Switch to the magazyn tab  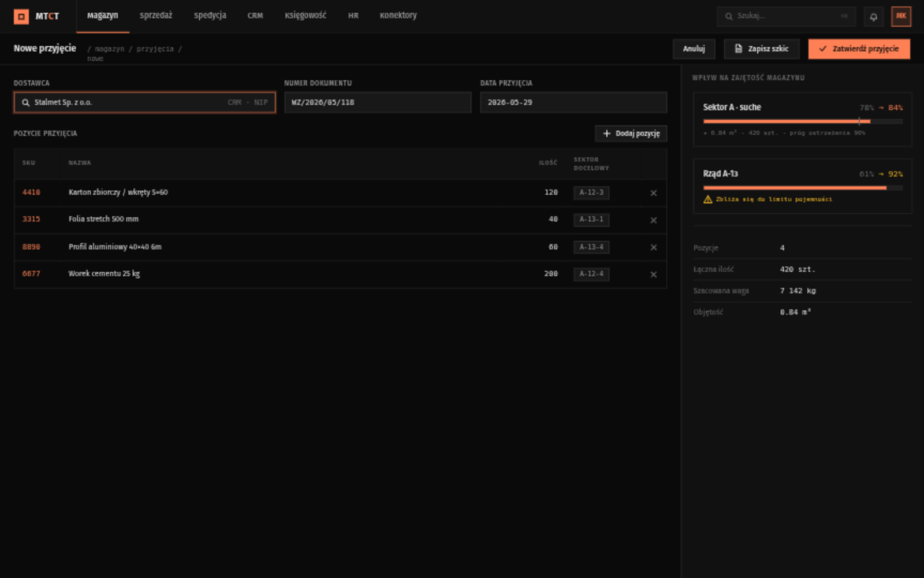coord(103,16)
